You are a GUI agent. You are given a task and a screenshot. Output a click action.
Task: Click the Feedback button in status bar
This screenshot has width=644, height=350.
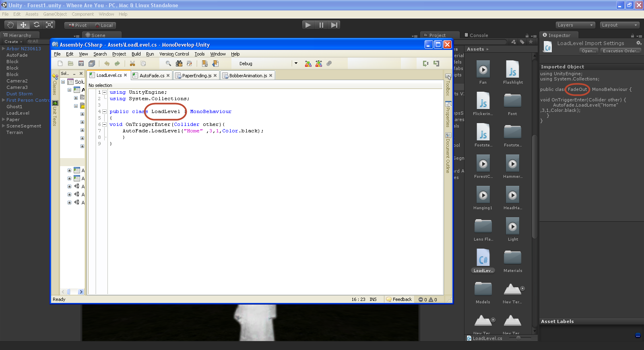point(399,299)
